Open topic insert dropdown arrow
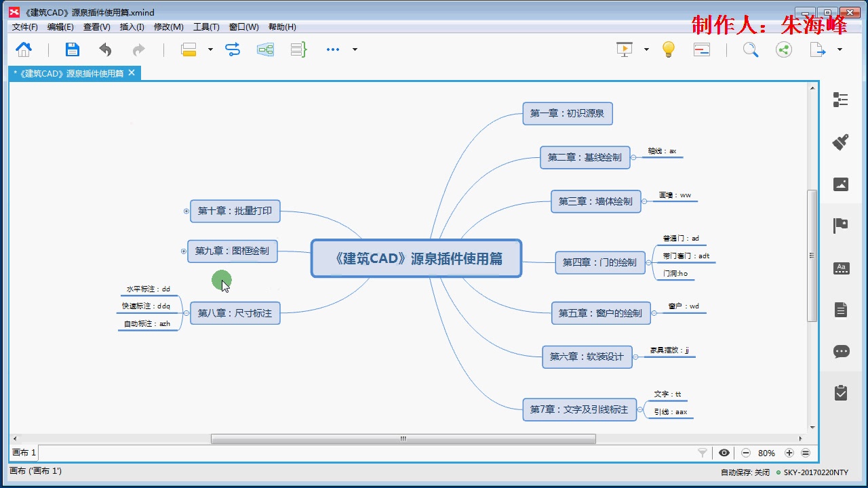This screenshot has width=868, height=488. (x=210, y=49)
